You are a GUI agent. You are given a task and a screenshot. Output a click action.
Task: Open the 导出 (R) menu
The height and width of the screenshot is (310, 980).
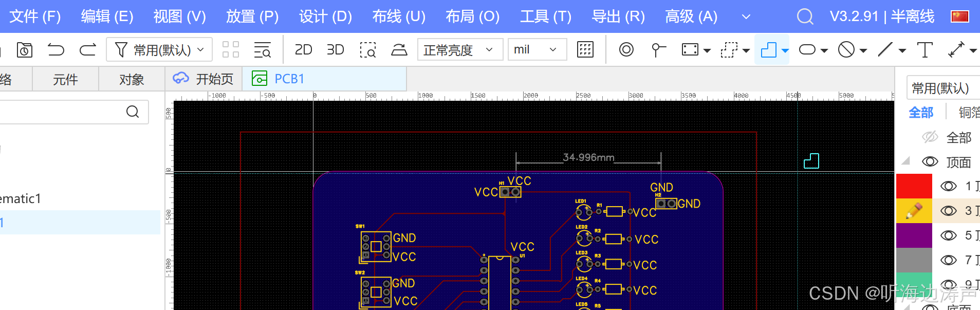pos(618,16)
